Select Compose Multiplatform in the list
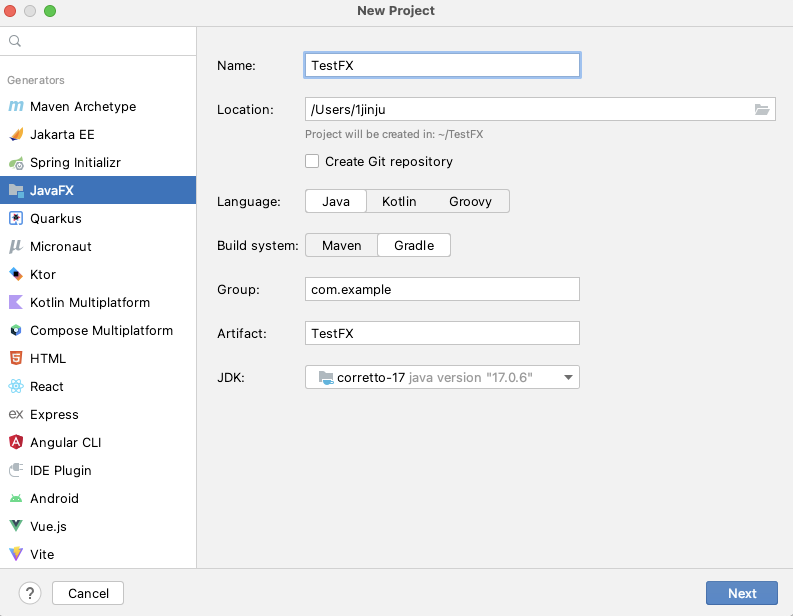 tap(101, 331)
